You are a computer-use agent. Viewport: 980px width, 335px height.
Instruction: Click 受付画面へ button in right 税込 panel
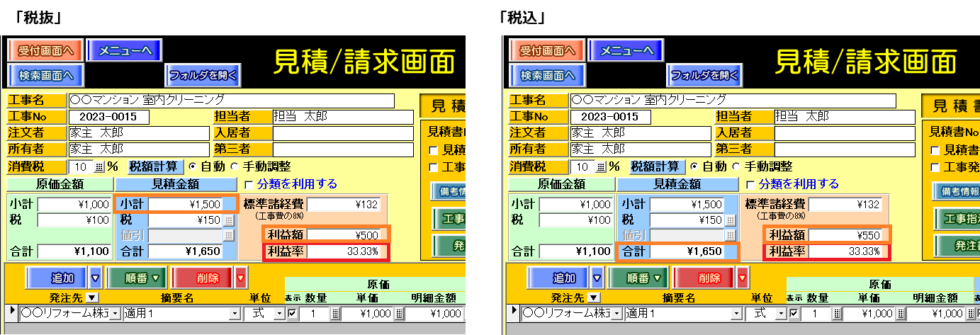click(x=546, y=50)
